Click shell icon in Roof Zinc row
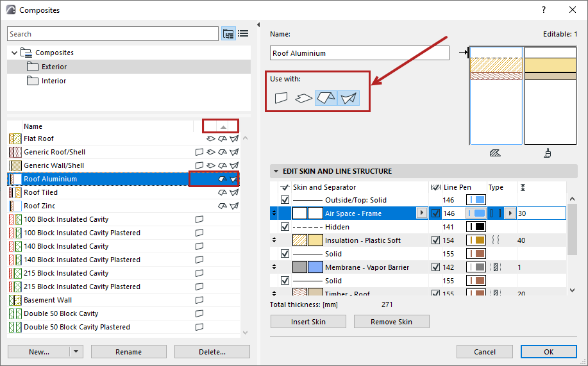588x366 pixels. tap(234, 206)
